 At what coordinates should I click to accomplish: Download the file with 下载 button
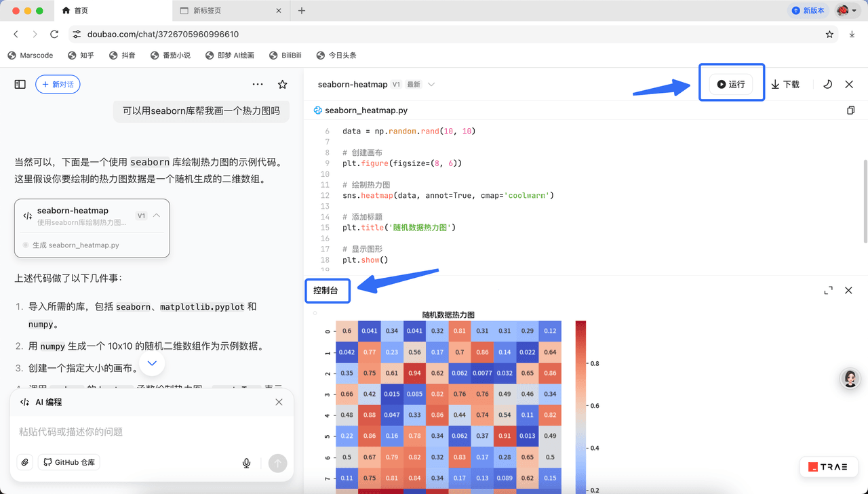pyautogui.click(x=785, y=85)
